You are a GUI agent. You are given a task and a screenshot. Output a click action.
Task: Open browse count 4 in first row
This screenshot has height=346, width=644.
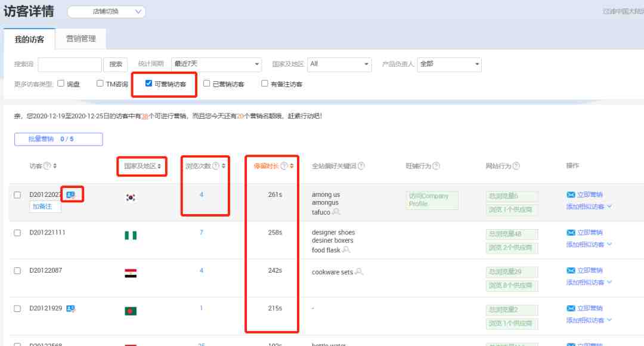pos(202,195)
